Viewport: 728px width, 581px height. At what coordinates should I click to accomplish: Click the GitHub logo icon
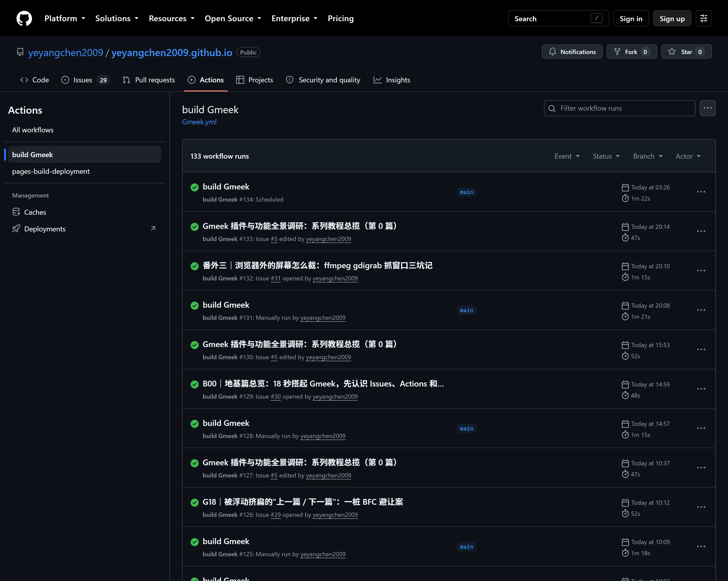(24, 18)
